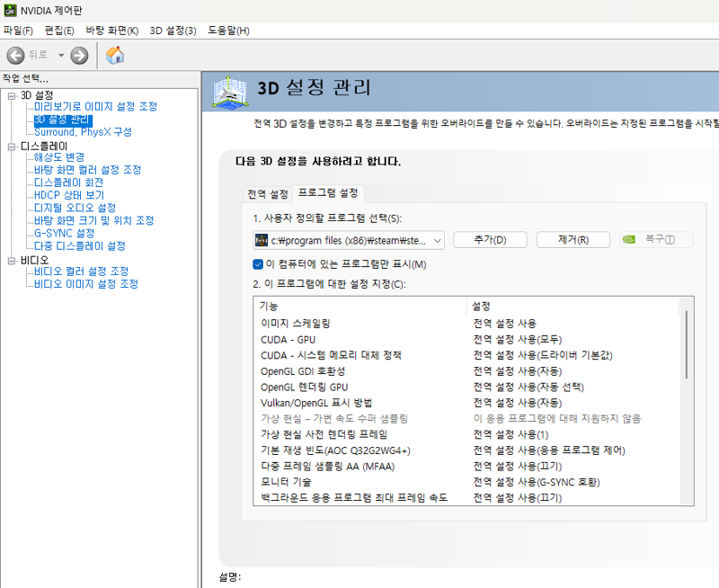Click the 복구(I) restore button
The image size is (719, 588).
click(x=657, y=240)
